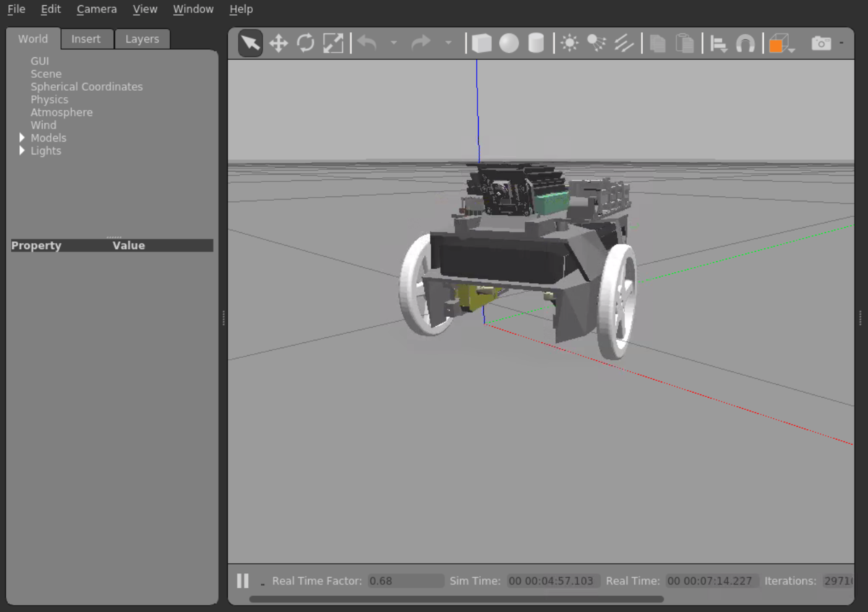Select the translate mode tool

point(278,43)
